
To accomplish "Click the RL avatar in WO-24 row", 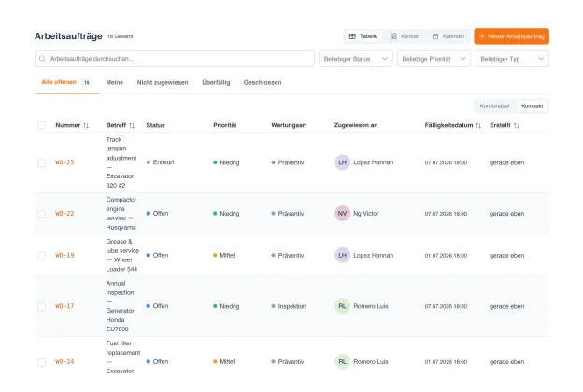I will [x=343, y=361].
